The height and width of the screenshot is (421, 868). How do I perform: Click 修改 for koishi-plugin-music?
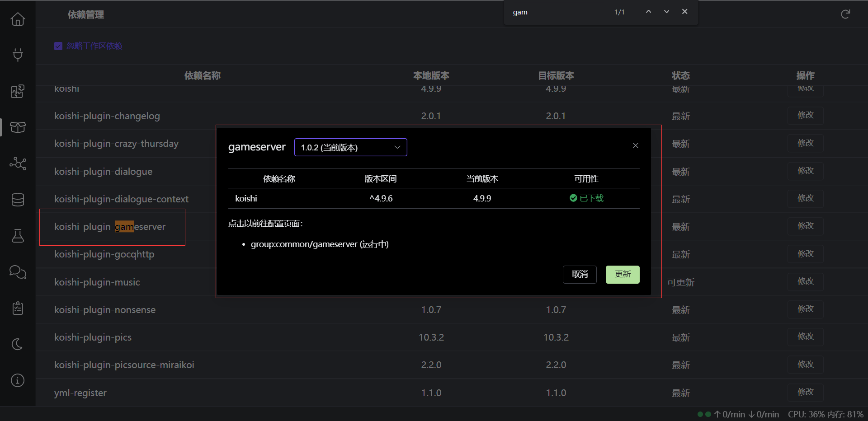point(805,281)
